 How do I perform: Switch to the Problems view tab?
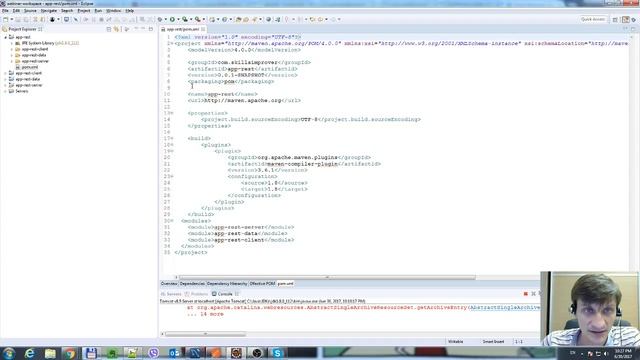point(196,294)
